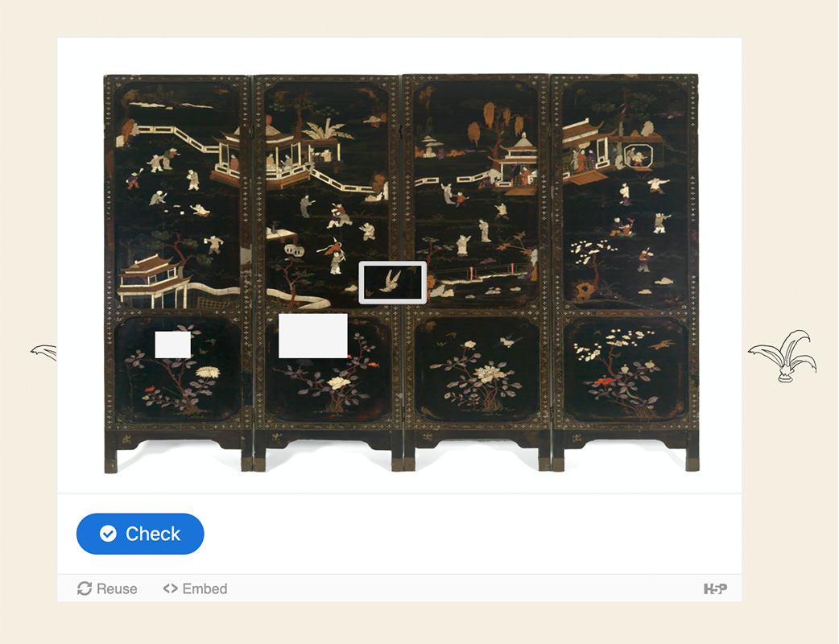The image size is (839, 644).
Task: Click the Reuse circular arrows icon
Action: (85, 588)
